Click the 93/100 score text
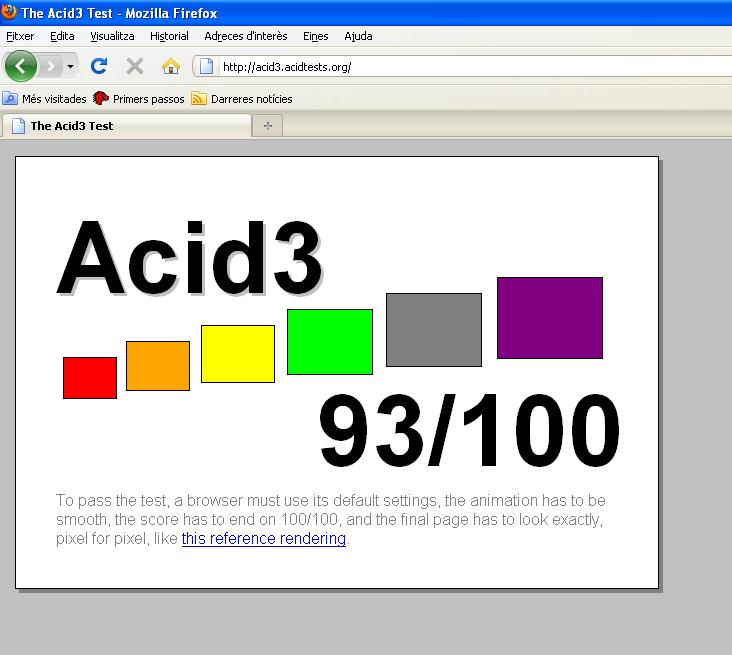732x655 pixels. (469, 430)
